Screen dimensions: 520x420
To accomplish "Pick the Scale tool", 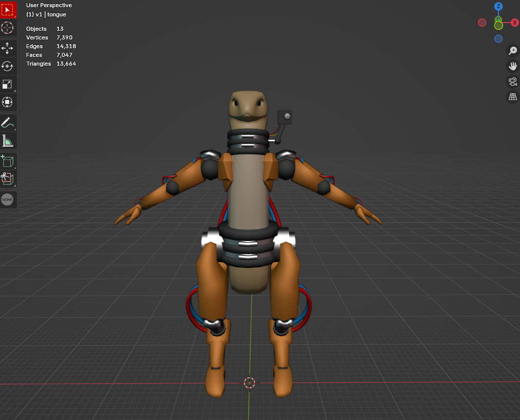I will coord(8,84).
